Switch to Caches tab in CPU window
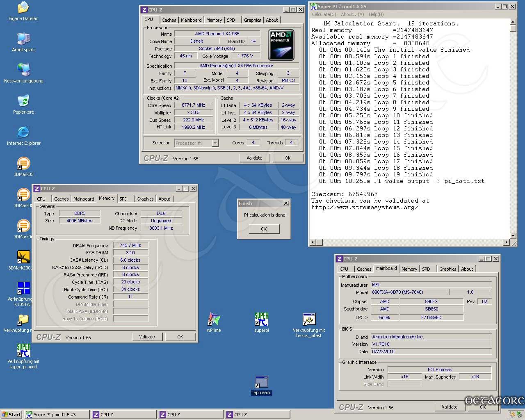Viewport: 525px width, 420px height. coord(169,20)
